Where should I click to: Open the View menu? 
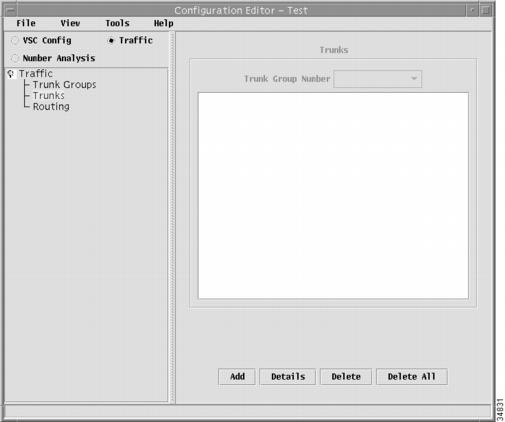[70, 23]
